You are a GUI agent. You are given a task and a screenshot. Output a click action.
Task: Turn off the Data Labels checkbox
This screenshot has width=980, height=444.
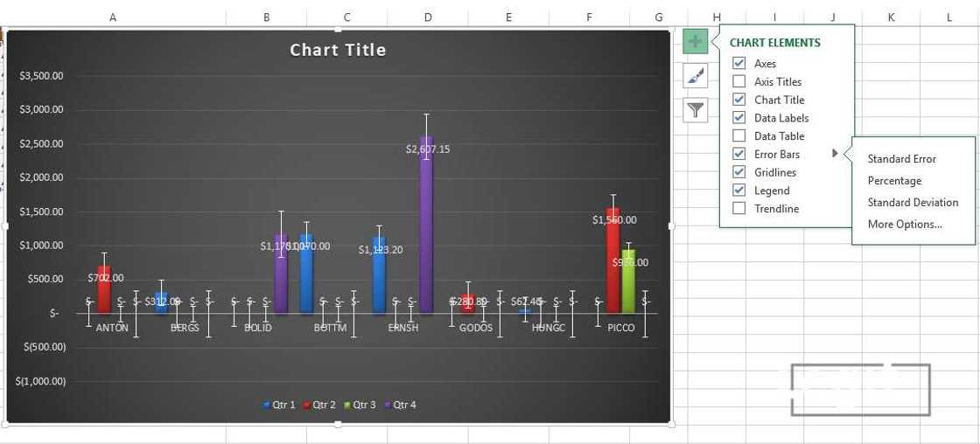click(x=739, y=118)
